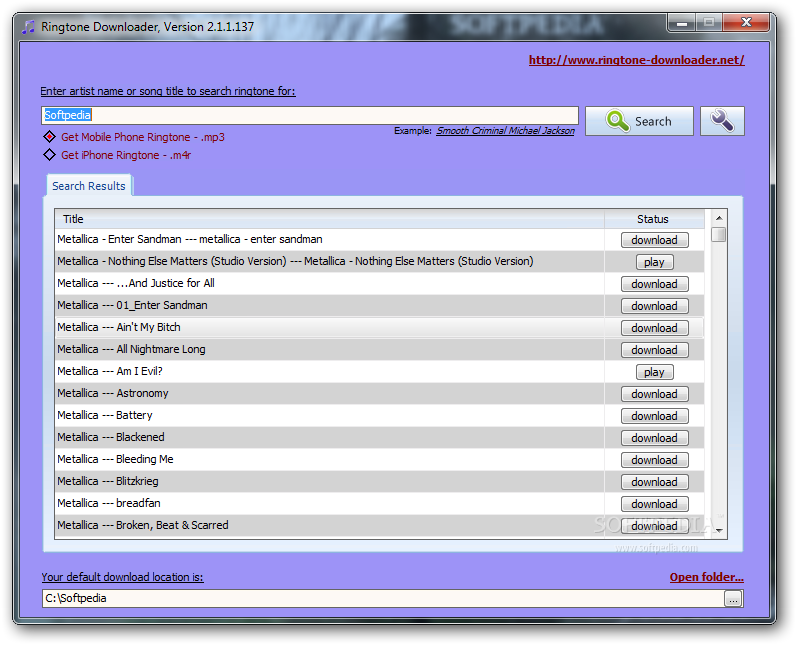Play Metallica - Nothing Else Matters (Studio Version)
Screen dimensions: 797x645
coord(655,262)
